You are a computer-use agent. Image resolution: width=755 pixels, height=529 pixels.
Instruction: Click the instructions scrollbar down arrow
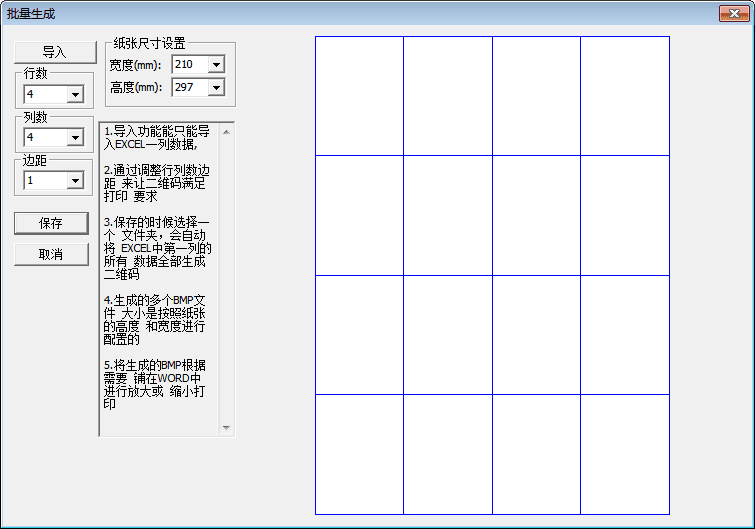tap(227, 428)
